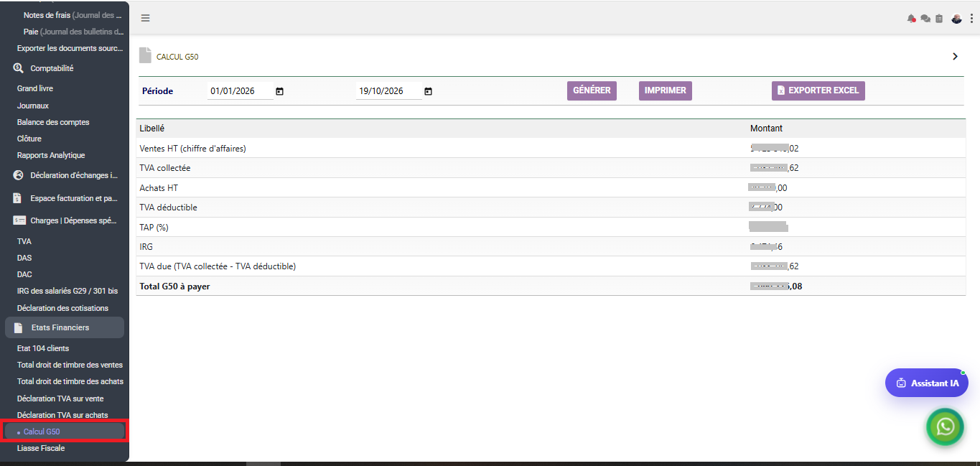This screenshot has width=980, height=466.
Task: Click the Charges | Dépenses card icon
Action: pyautogui.click(x=19, y=220)
